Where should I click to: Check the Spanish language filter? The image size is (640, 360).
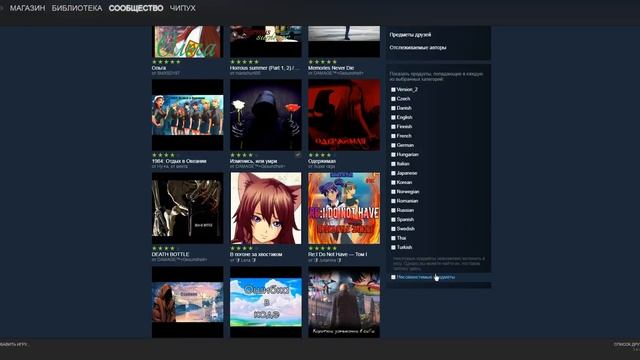pos(393,220)
